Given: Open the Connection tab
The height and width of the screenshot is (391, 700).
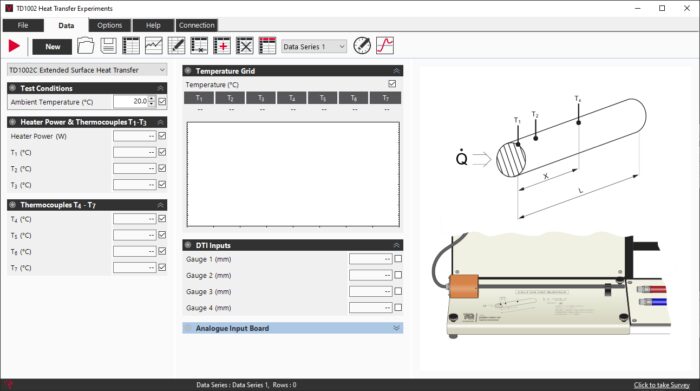Looking at the screenshot, I should click(196, 25).
